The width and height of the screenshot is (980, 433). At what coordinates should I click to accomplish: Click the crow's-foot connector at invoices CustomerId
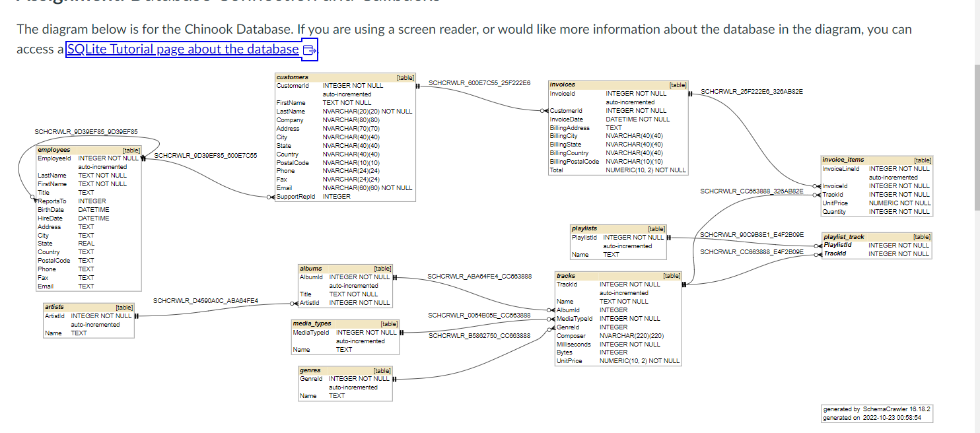[543, 110]
